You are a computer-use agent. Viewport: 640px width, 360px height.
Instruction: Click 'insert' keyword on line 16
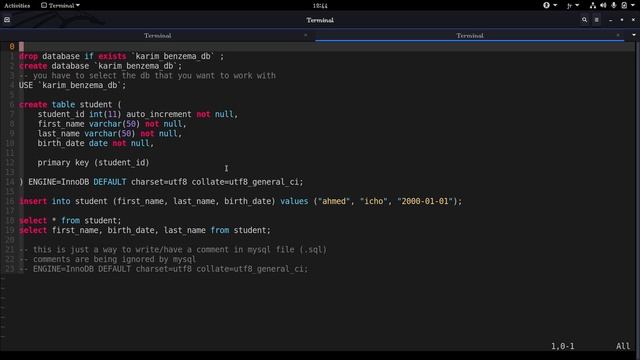[33, 201]
